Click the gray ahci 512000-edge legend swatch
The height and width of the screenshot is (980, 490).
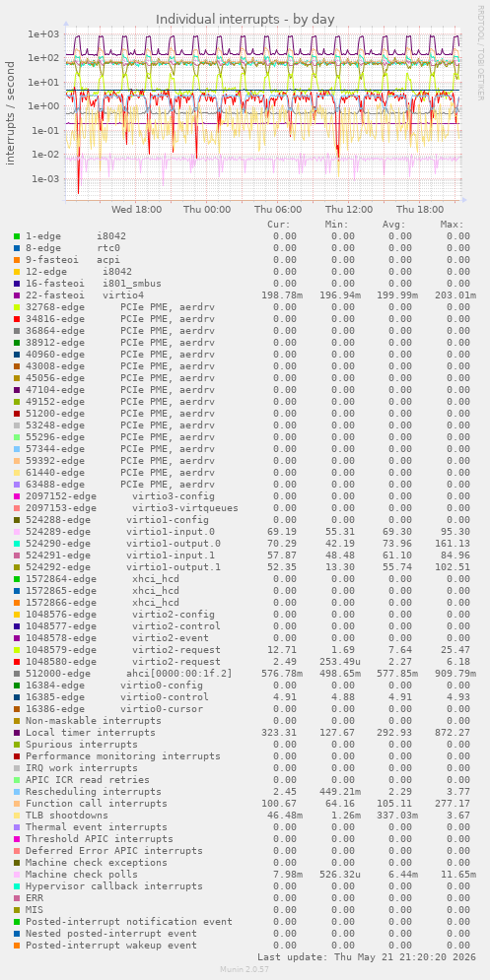tap(17, 674)
